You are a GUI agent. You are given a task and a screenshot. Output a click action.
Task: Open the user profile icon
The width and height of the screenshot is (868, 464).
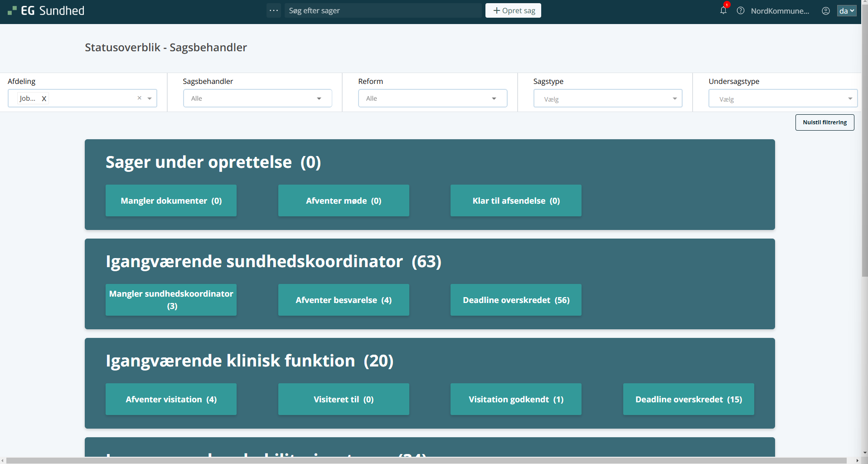coord(826,11)
